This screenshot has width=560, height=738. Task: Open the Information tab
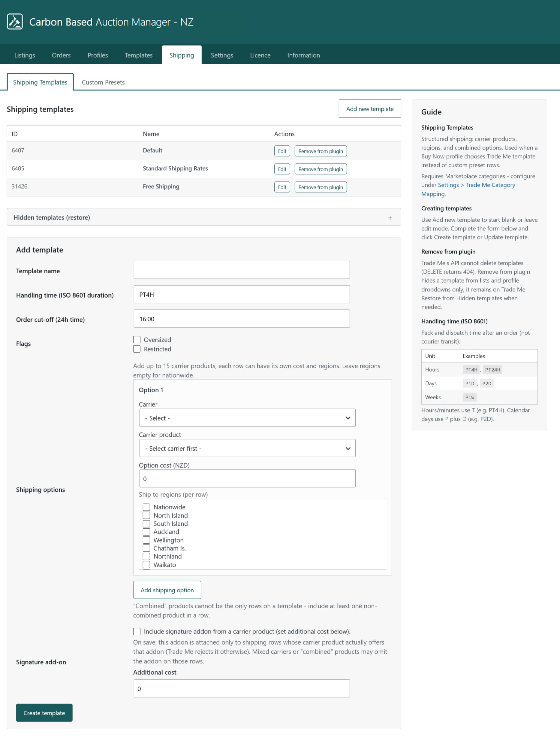tap(304, 55)
